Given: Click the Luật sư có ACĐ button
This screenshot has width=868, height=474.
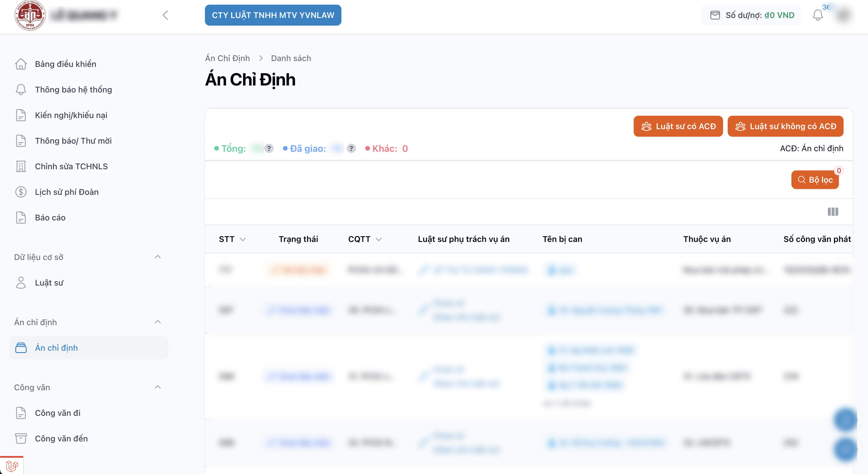Looking at the screenshot, I should coord(678,126).
